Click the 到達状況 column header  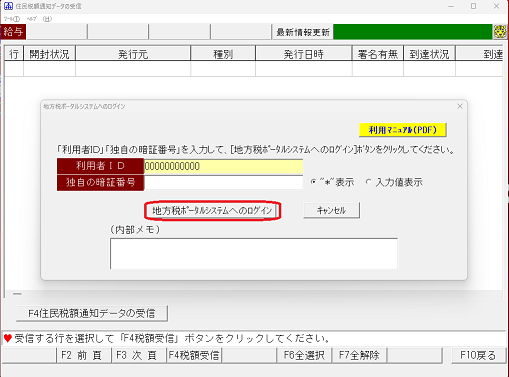point(429,54)
